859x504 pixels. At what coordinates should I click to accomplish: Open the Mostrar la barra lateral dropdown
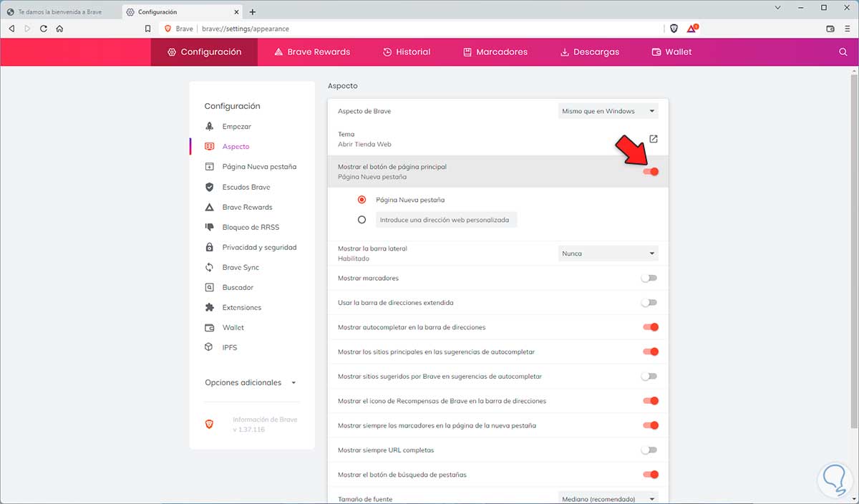[x=608, y=253]
